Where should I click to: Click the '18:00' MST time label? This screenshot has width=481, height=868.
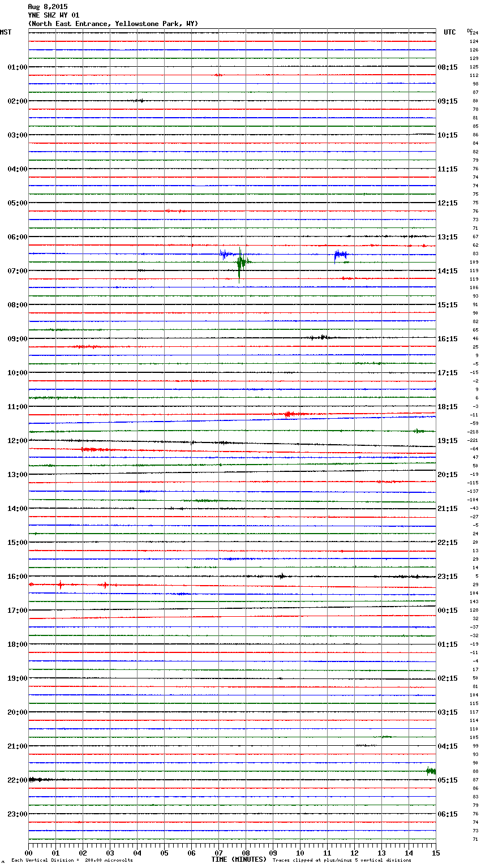click(17, 644)
